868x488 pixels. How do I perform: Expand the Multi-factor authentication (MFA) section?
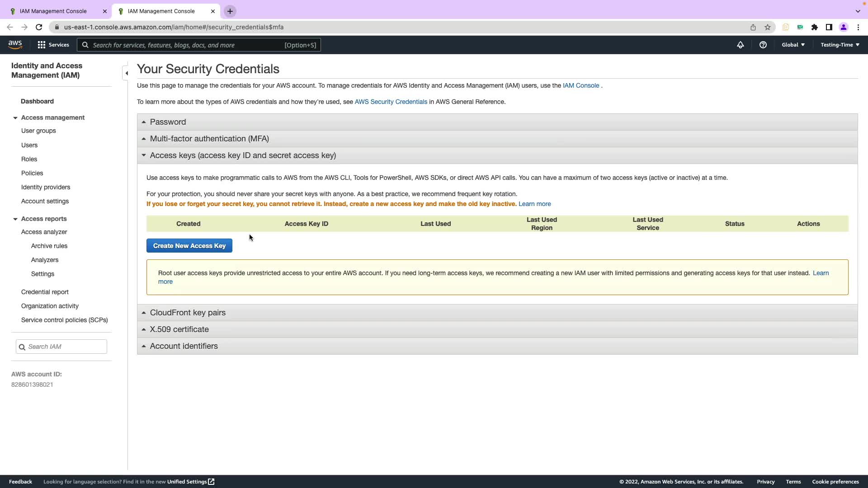[x=209, y=139]
